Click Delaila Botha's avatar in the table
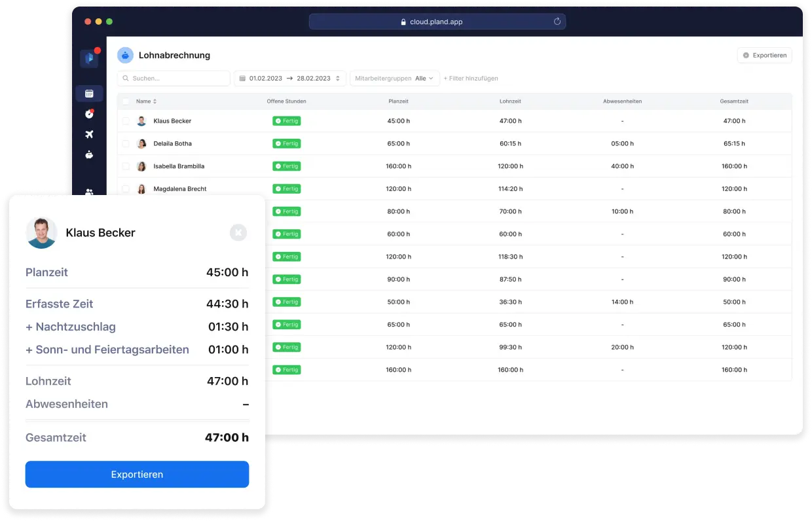The width and height of the screenshot is (812, 521). click(x=141, y=143)
